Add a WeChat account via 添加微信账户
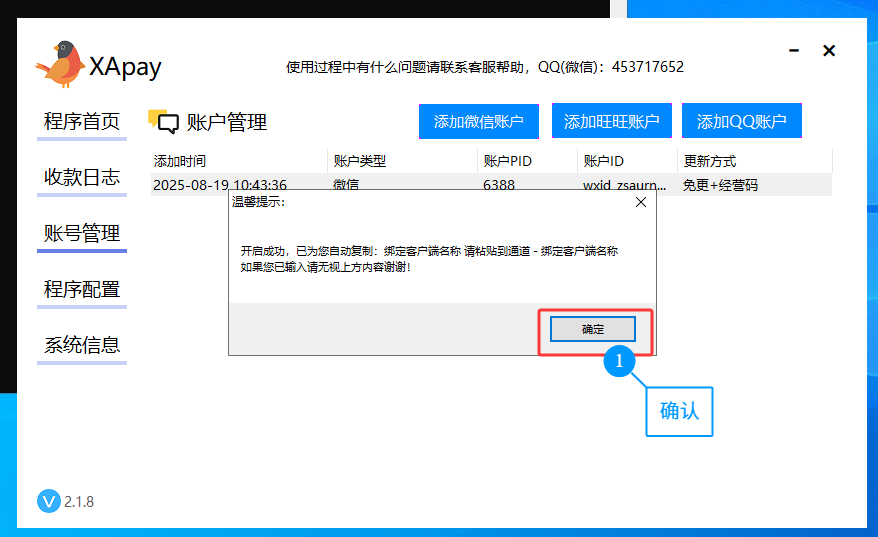Viewport: 878px width, 537px height. pos(479,122)
